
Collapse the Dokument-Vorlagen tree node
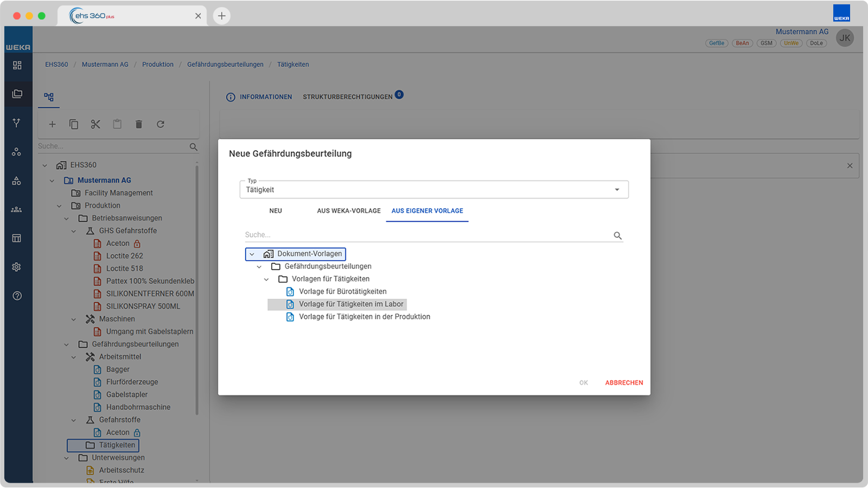(252, 254)
